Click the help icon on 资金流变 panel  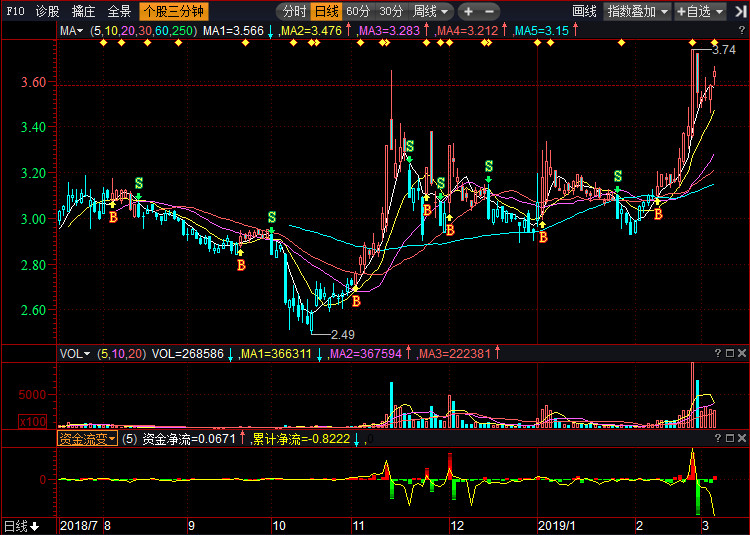point(717,438)
